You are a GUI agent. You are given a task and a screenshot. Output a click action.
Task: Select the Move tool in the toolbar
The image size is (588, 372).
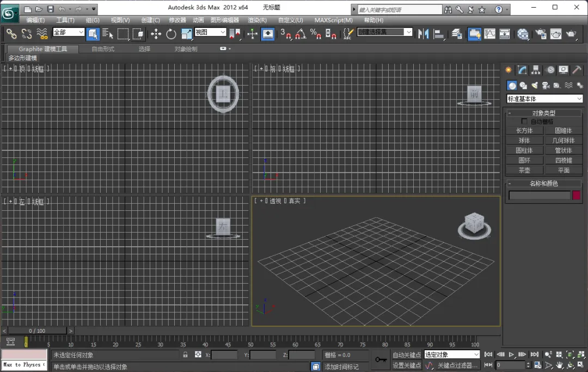(156, 34)
